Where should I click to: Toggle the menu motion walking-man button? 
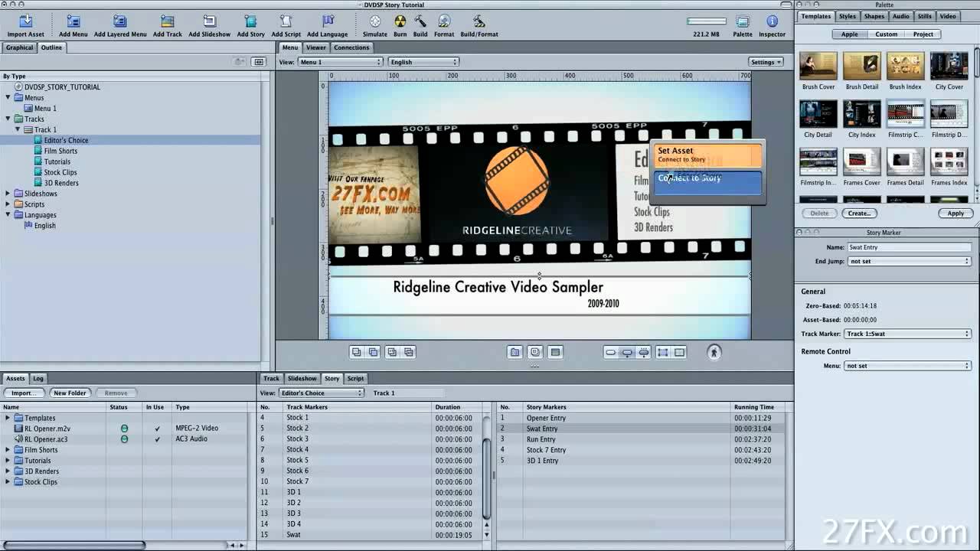714,352
